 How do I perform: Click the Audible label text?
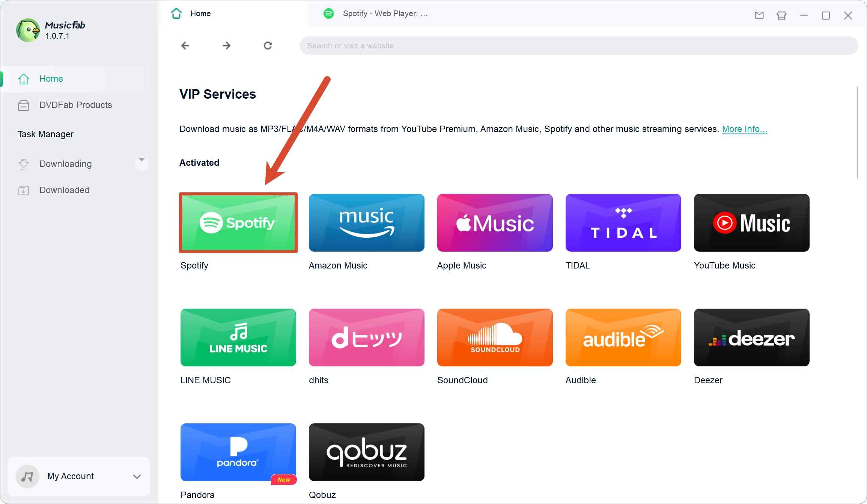(x=581, y=380)
